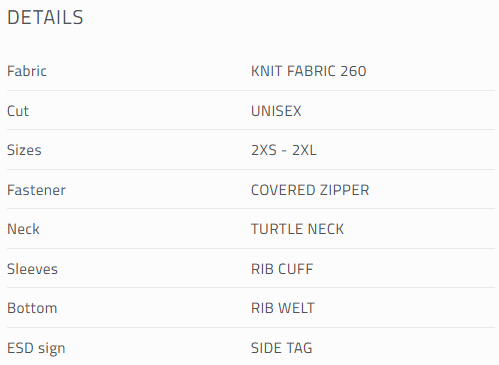Select the ESD sign label
The image size is (499, 365).
[36, 348]
